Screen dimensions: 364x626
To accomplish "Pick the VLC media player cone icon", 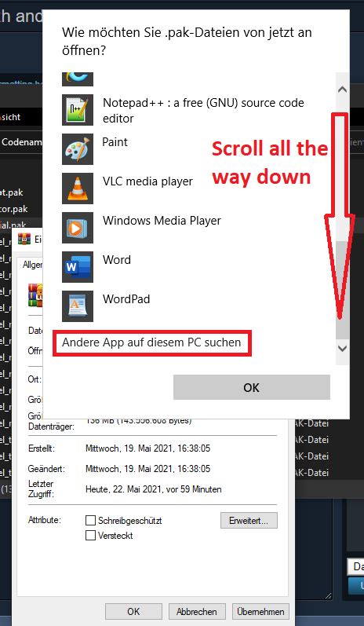I will 78,189.
